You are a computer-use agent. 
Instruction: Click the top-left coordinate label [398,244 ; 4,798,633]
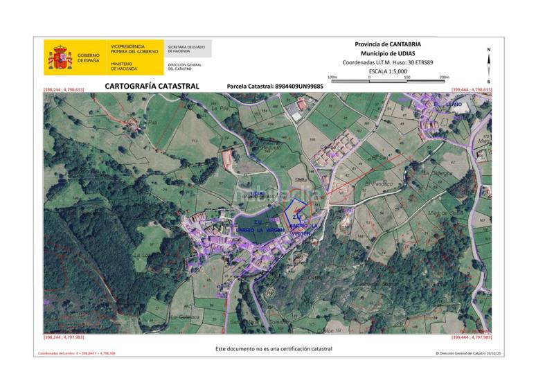click(x=64, y=90)
